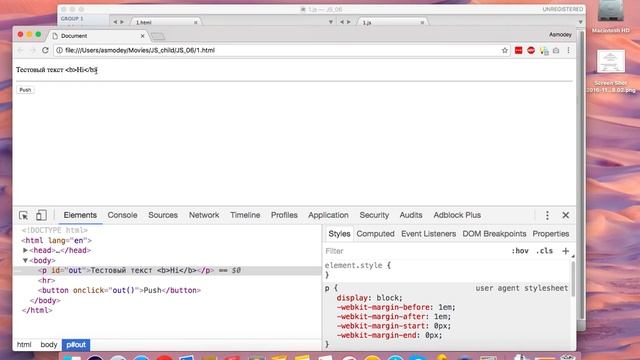Select the html lang="en" DOM node
The image size is (640, 360).
[x=57, y=240]
